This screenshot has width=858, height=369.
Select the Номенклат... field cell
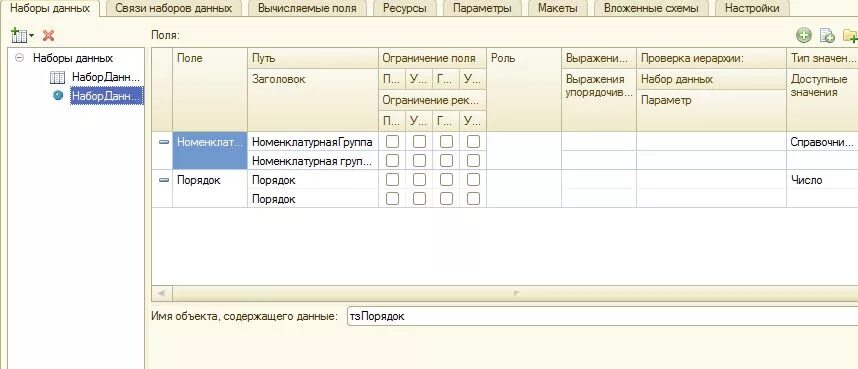coord(210,151)
